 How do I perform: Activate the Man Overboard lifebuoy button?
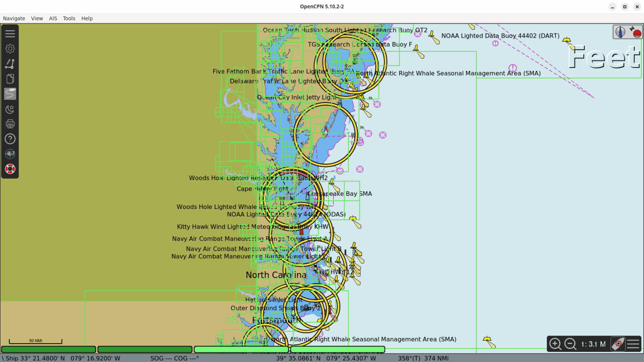pos(10,169)
